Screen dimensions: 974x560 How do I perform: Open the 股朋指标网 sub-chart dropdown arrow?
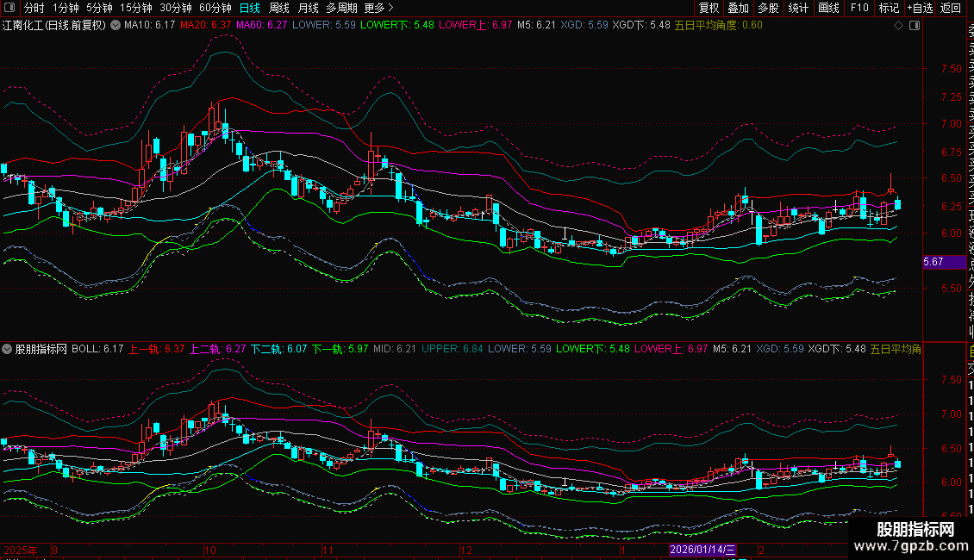point(7,349)
